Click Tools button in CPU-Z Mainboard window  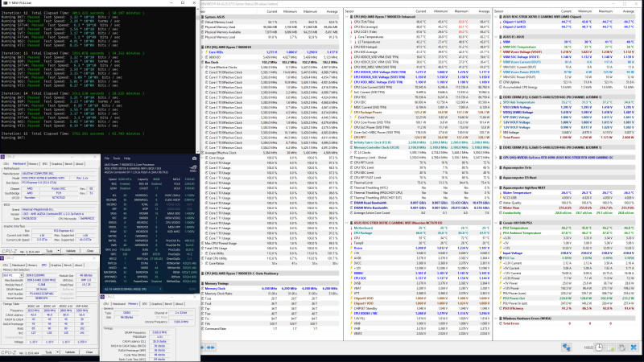pyautogui.click(x=49, y=251)
